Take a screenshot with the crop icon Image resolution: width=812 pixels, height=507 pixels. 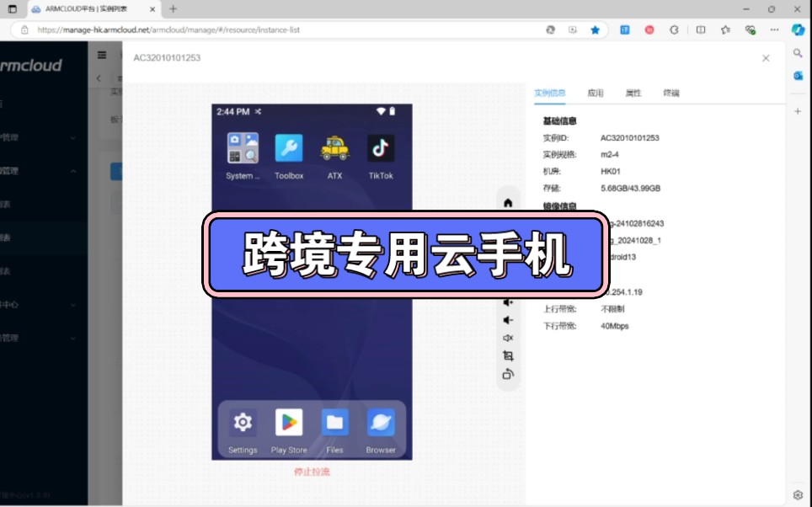(508, 355)
